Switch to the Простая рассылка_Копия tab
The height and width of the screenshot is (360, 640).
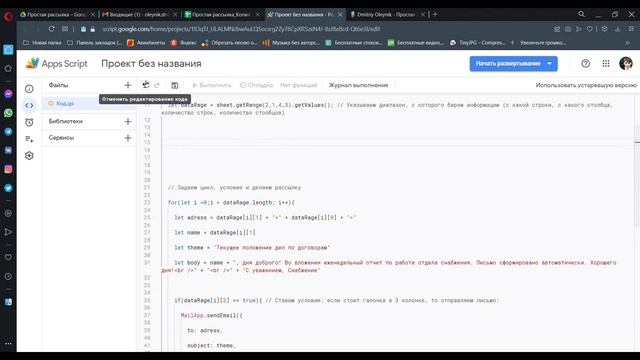pos(222,14)
